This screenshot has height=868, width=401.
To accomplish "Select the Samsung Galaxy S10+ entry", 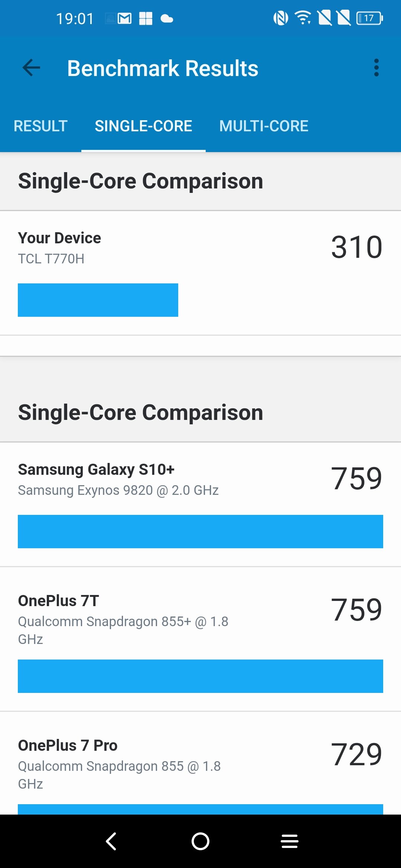I will (x=200, y=504).
